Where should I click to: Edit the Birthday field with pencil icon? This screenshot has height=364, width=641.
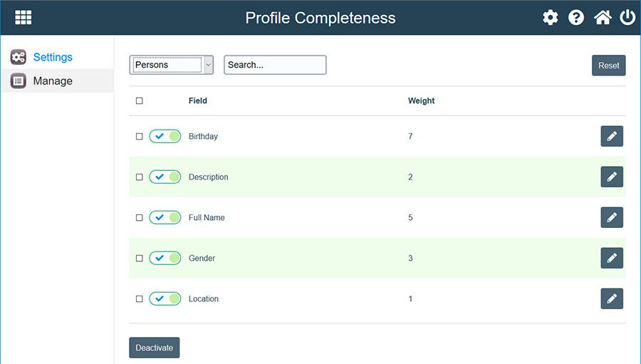[x=612, y=136]
